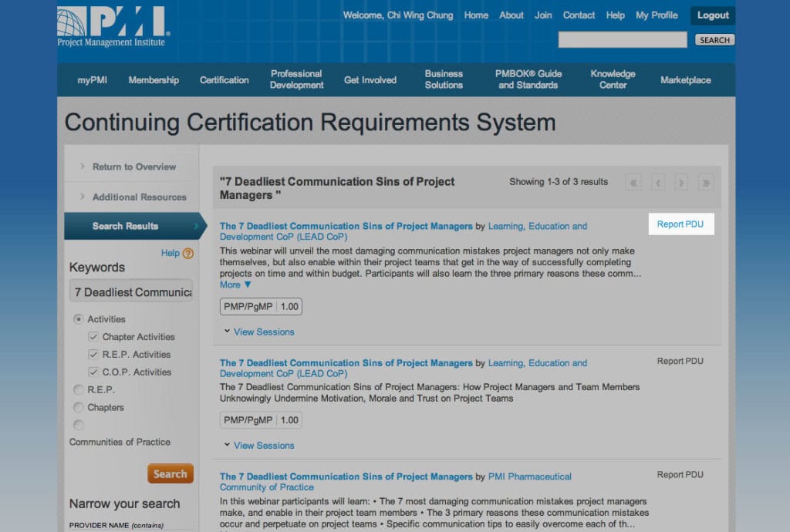Screen dimensions: 790x532
Task: Open the Home link
Action: (476, 15)
